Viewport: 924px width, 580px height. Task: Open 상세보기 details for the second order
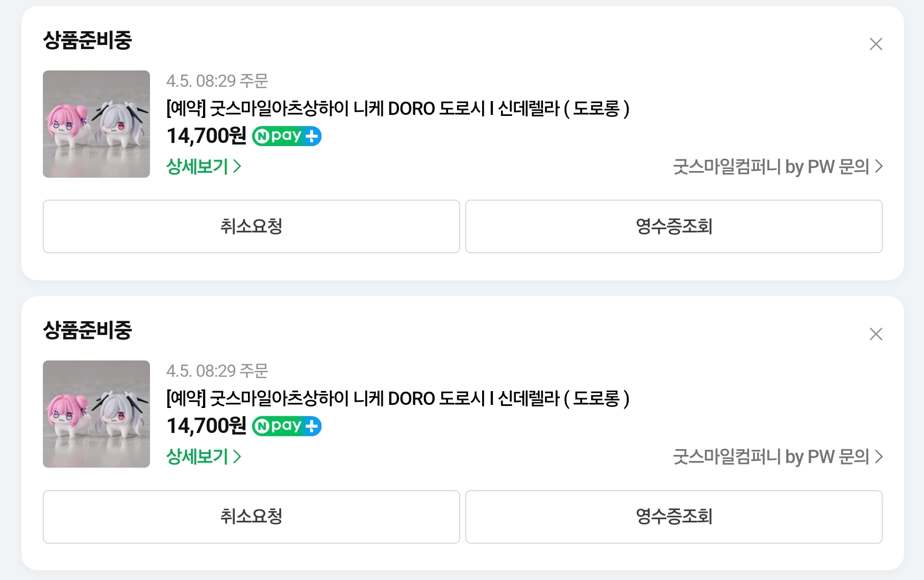204,456
